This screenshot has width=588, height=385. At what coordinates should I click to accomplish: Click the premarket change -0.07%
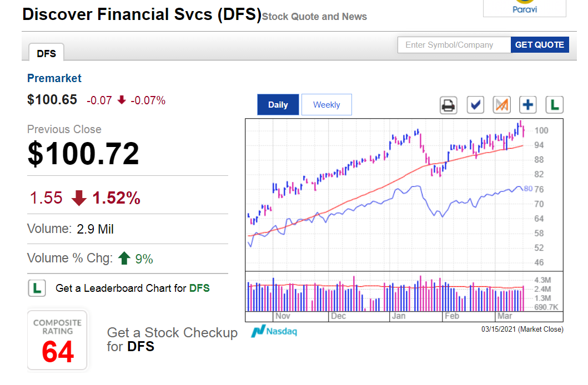(x=148, y=100)
